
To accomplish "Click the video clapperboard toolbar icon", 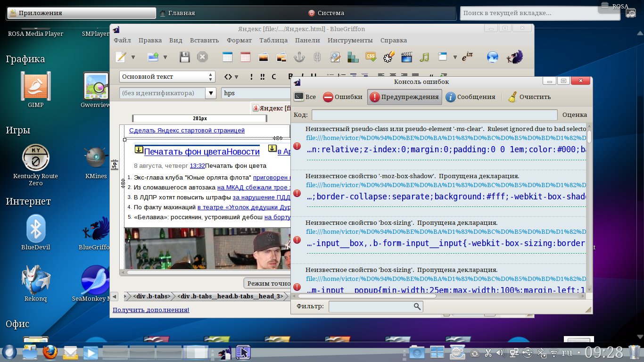I will pos(406,58).
